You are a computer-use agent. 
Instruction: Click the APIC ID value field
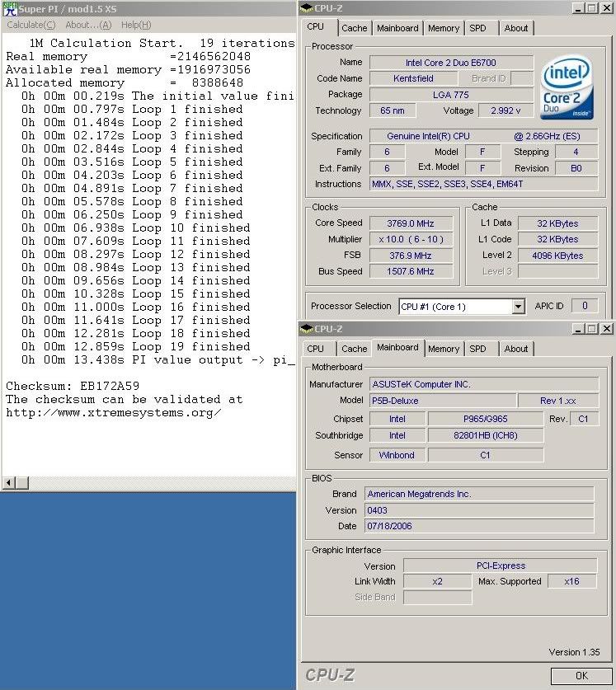click(585, 306)
